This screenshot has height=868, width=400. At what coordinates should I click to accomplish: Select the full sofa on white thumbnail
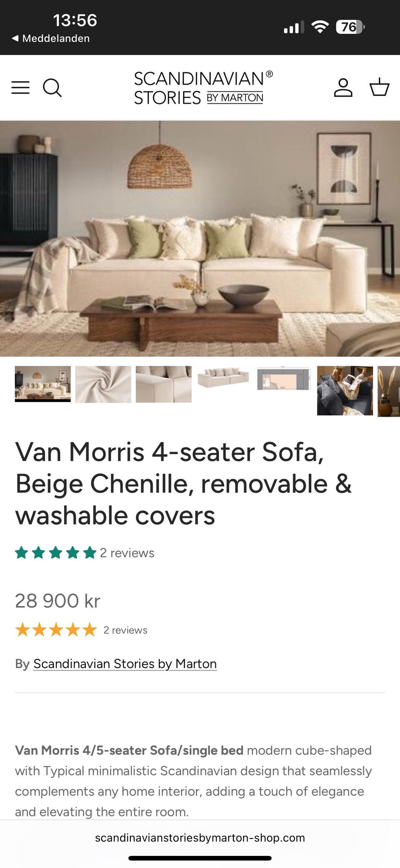click(224, 379)
